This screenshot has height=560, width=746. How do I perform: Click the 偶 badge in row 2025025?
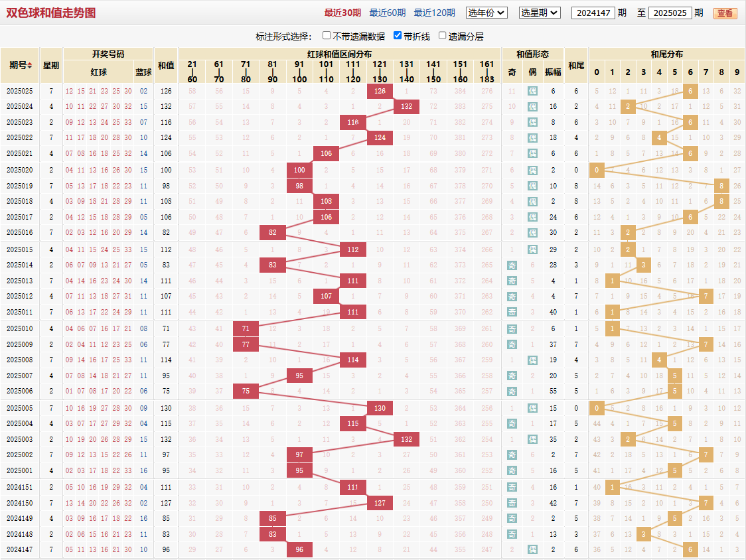click(x=532, y=92)
